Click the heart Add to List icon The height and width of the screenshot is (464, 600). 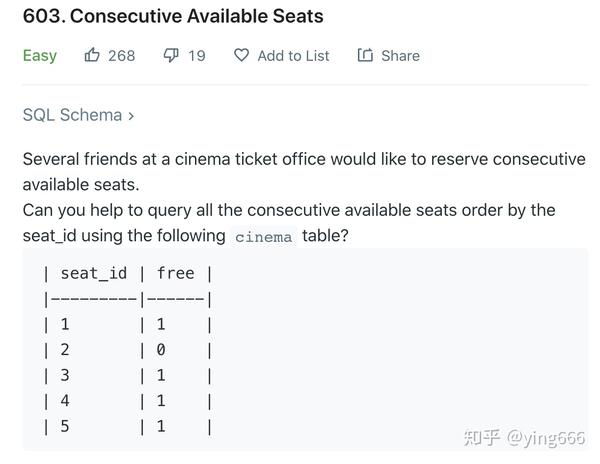(x=241, y=55)
